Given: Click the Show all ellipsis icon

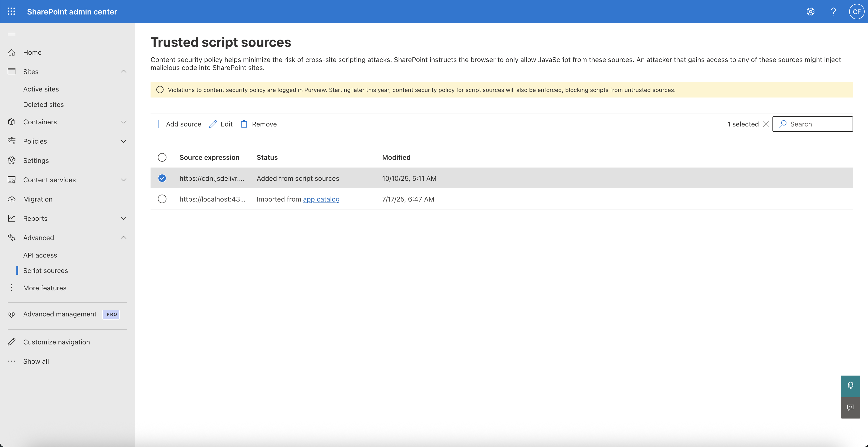Looking at the screenshot, I should (x=11, y=361).
